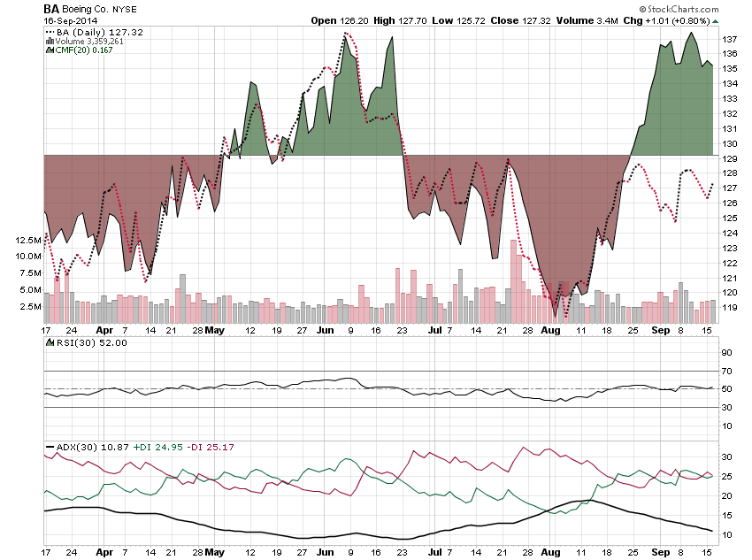Click the 'ADX(30) 10.87' indicator label

[x=93, y=448]
